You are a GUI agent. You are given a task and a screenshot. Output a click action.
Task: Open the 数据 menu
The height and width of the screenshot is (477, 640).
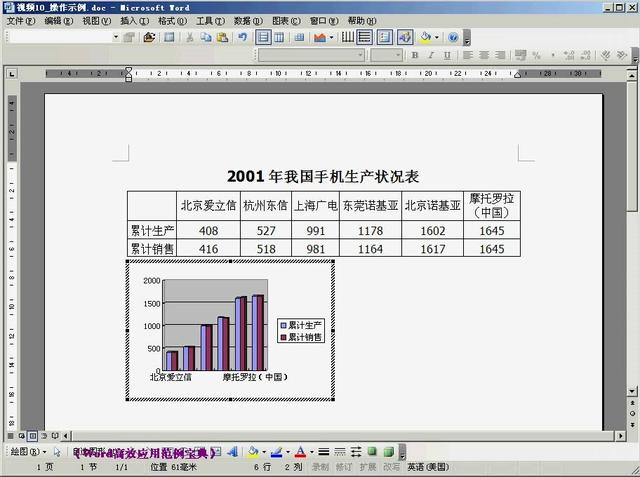248,21
